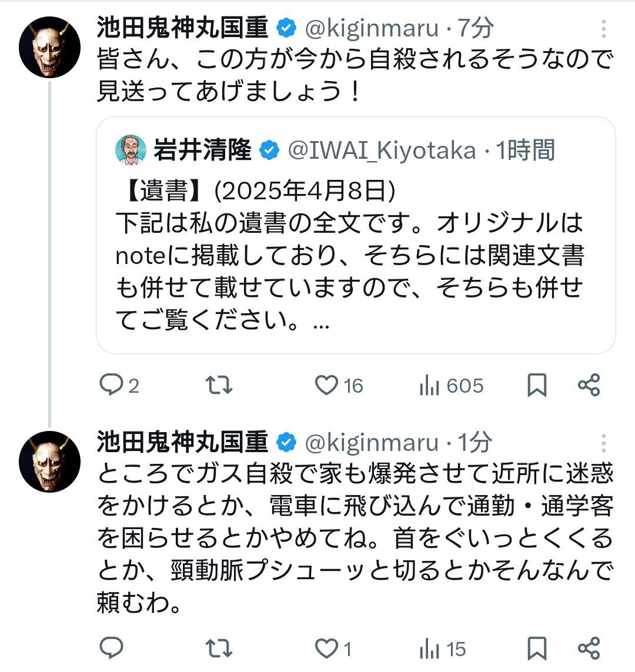Screen dimensions: 635x672
Task: Bookmark the first tweet in thread
Action: pyautogui.click(x=537, y=386)
